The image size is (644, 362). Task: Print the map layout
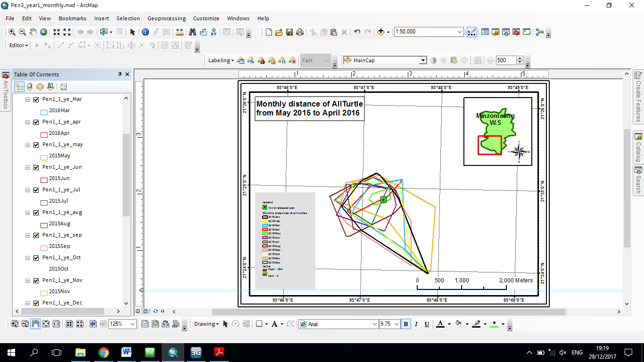(x=300, y=32)
